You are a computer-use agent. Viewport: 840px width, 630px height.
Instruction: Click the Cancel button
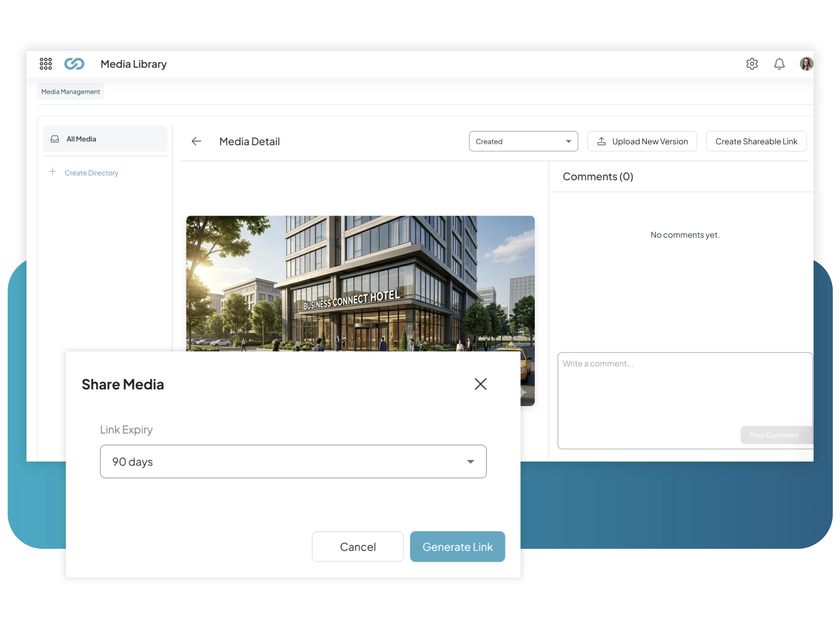click(x=357, y=546)
